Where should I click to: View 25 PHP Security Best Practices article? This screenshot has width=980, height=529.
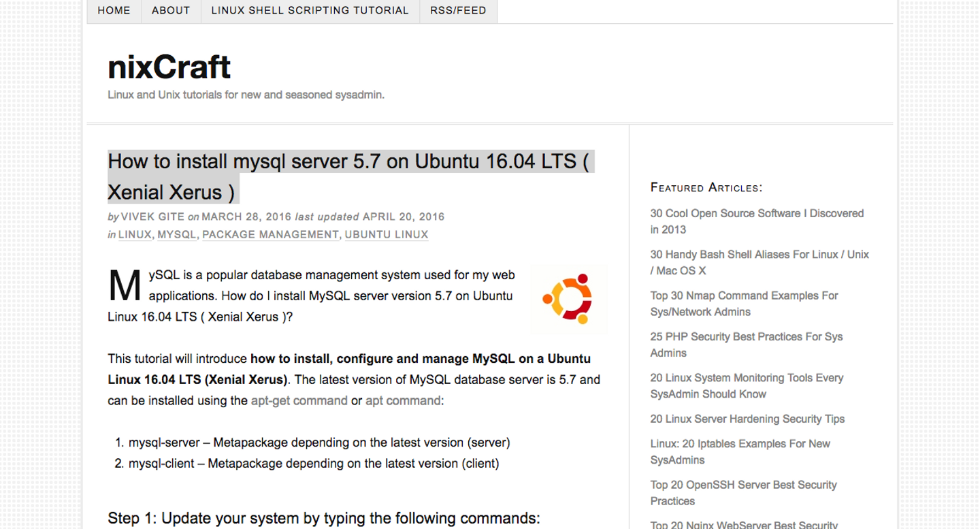click(x=747, y=344)
